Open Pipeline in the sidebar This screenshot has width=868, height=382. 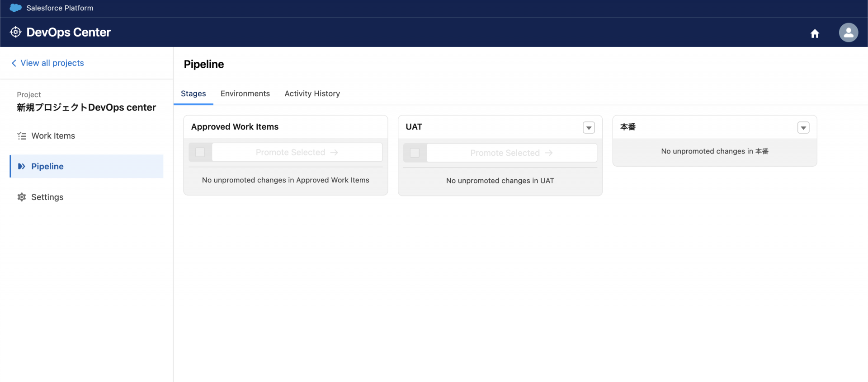(86, 167)
